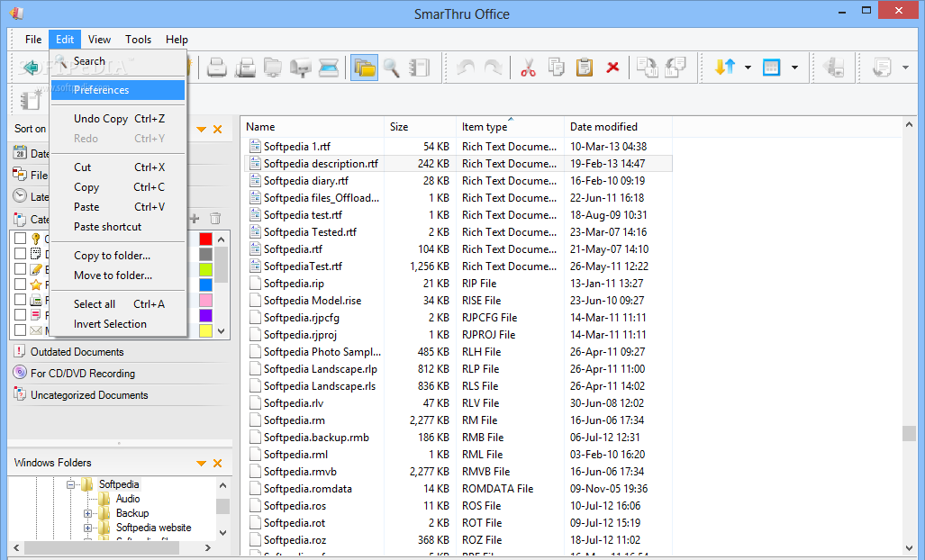
Task: Click the blue view layout toolbar icon
Action: [771, 68]
